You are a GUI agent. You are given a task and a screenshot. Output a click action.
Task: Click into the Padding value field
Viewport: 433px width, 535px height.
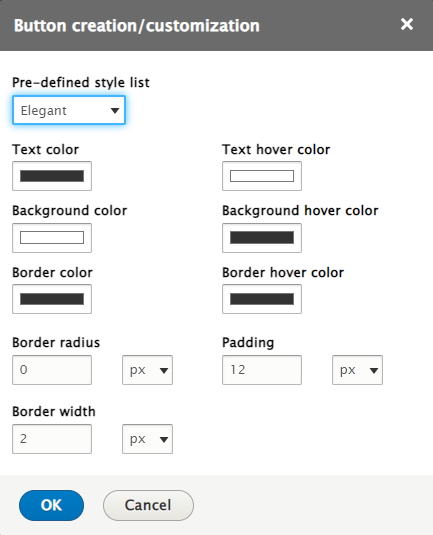[x=262, y=370]
